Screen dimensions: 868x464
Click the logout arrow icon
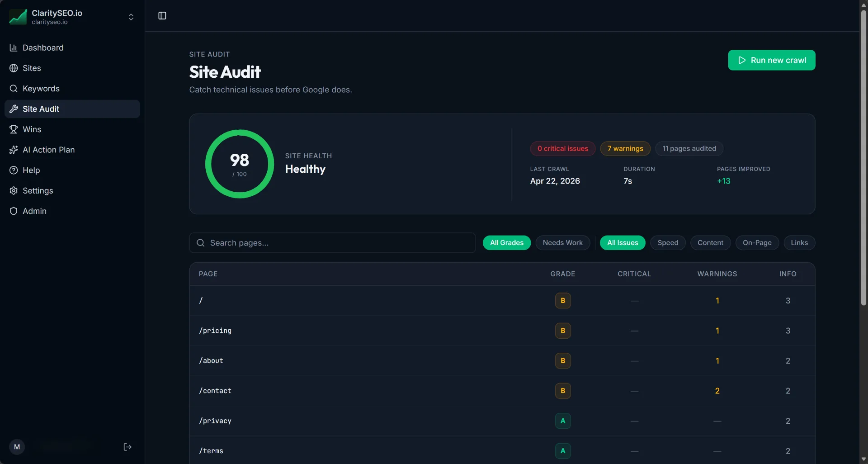click(127, 447)
